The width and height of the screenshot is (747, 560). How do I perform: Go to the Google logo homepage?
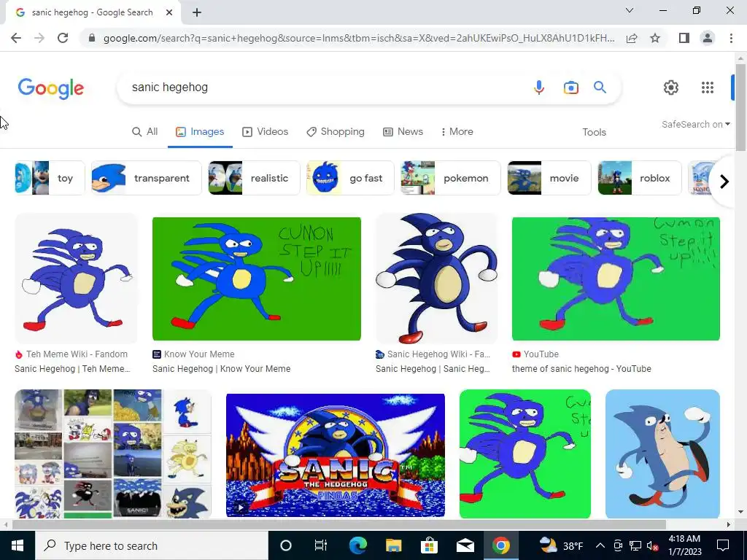[x=51, y=88]
